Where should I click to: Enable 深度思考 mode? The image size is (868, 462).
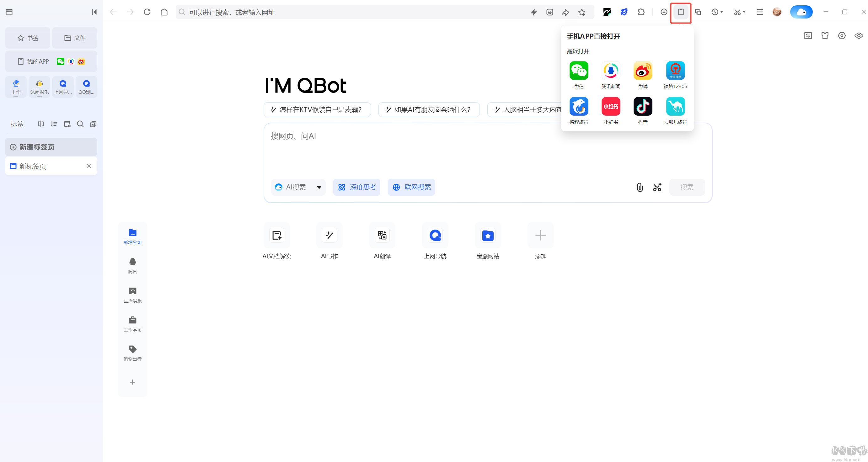(357, 187)
